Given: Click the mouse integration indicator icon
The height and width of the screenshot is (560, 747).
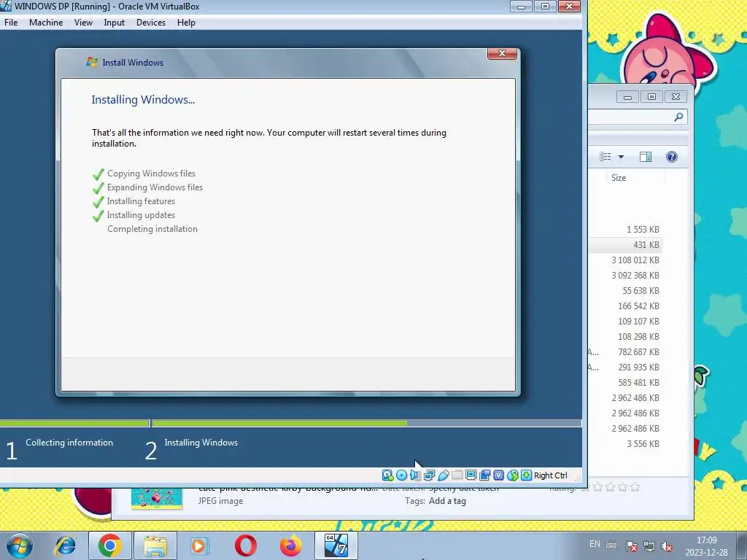Looking at the screenshot, I should [x=512, y=475].
